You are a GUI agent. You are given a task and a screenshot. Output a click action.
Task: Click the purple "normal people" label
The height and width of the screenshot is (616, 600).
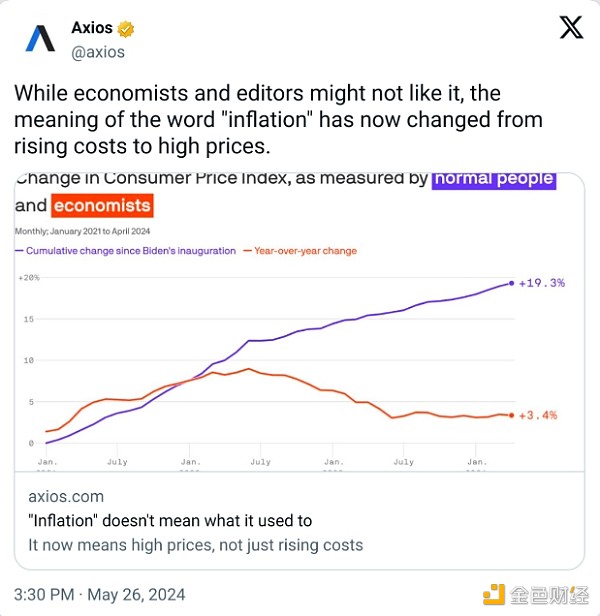click(494, 179)
